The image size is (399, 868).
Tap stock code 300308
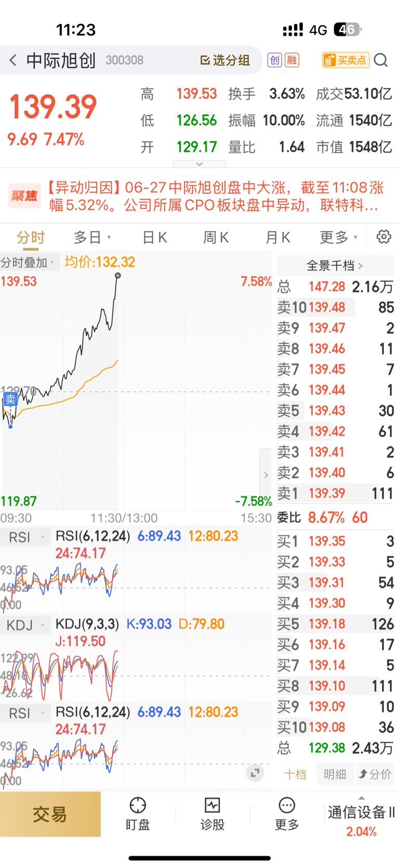tap(124, 60)
